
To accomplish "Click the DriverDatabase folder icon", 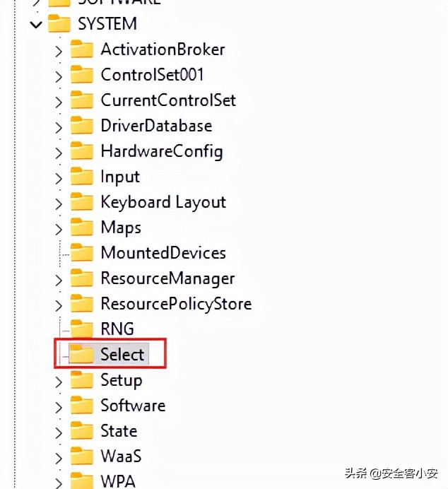I will [x=82, y=126].
